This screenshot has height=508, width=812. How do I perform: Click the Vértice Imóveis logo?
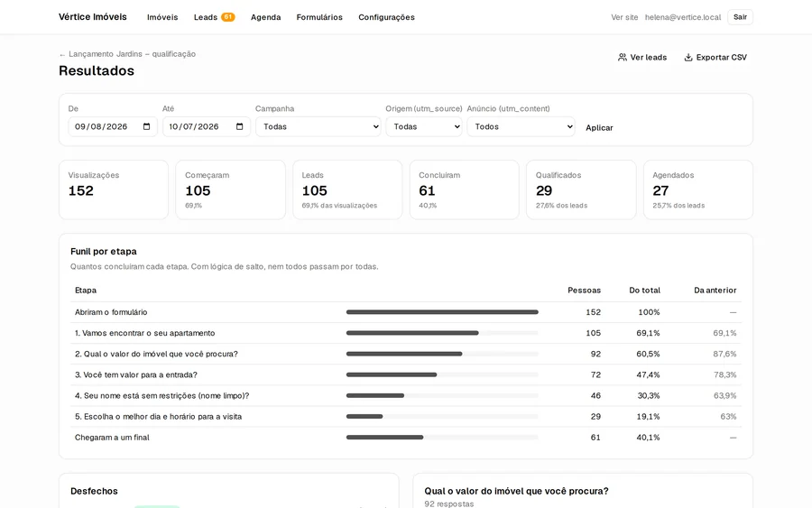(x=93, y=17)
